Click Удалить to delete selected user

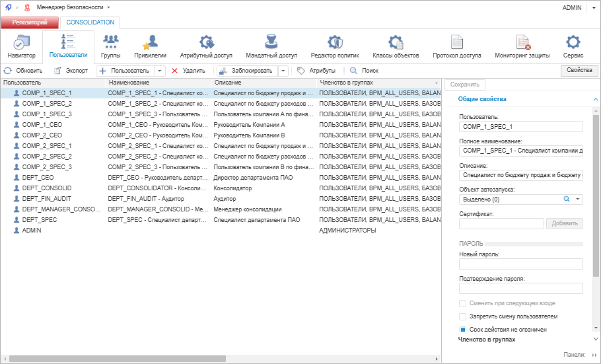(188, 71)
